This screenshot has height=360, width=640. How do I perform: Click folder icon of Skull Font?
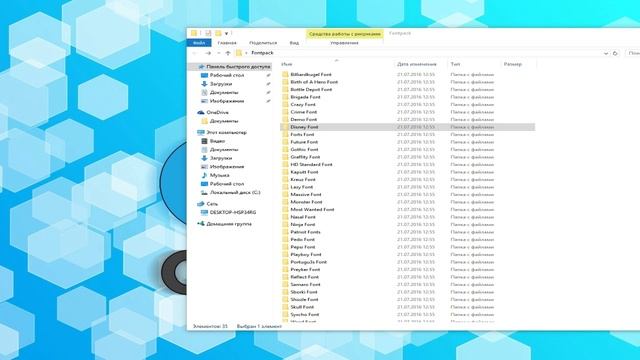point(285,307)
